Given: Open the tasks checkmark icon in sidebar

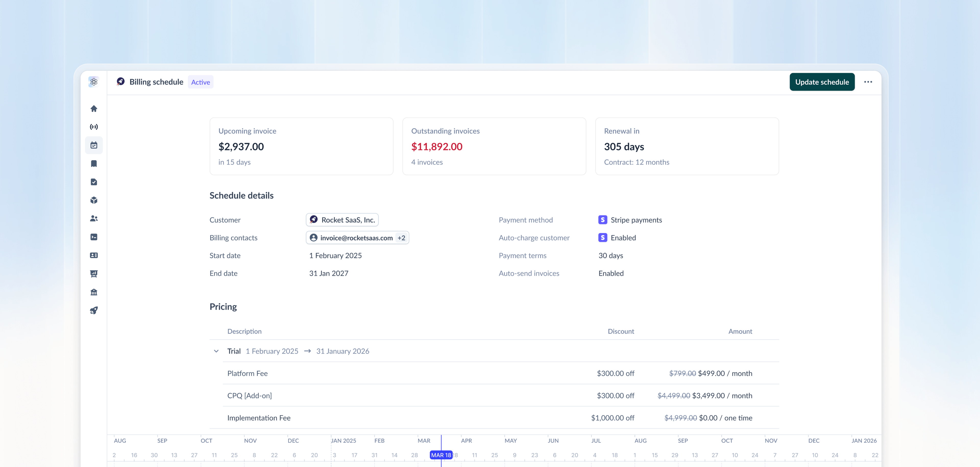Looking at the screenshot, I should [94, 181].
